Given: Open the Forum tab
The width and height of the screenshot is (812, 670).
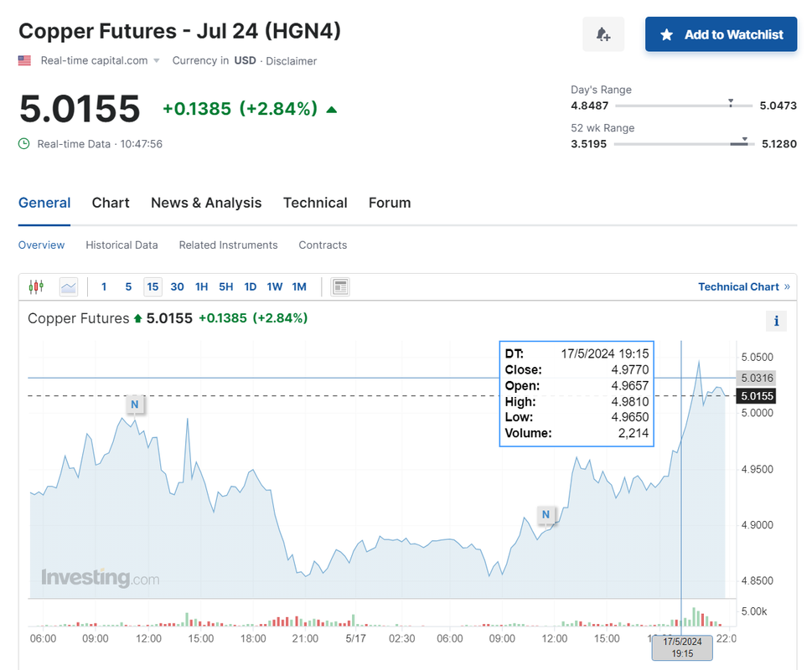Looking at the screenshot, I should pyautogui.click(x=390, y=203).
